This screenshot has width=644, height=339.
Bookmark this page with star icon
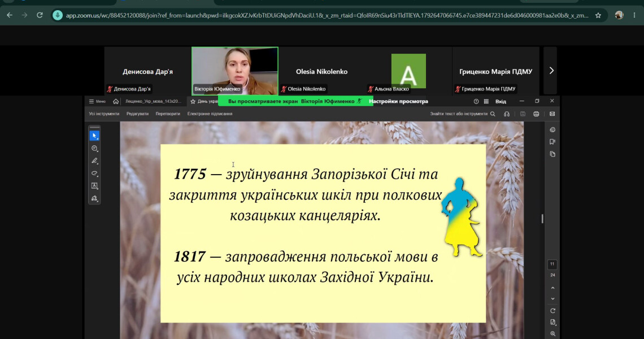tap(598, 15)
